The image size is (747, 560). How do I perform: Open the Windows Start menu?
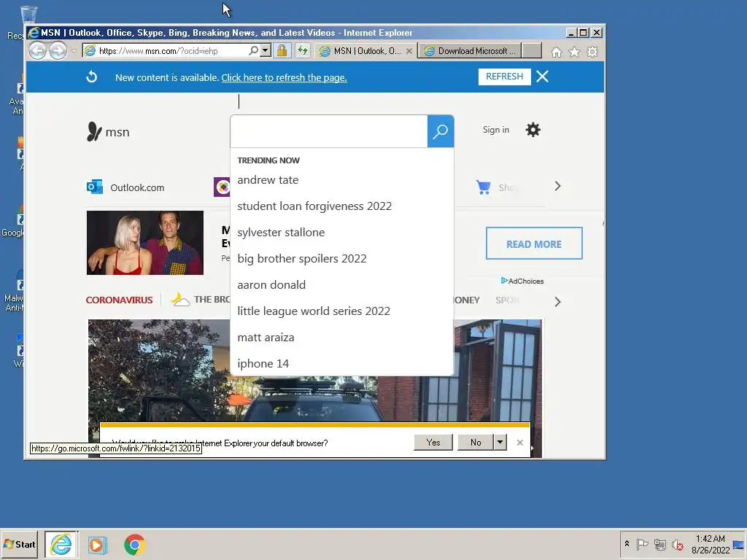(20, 544)
